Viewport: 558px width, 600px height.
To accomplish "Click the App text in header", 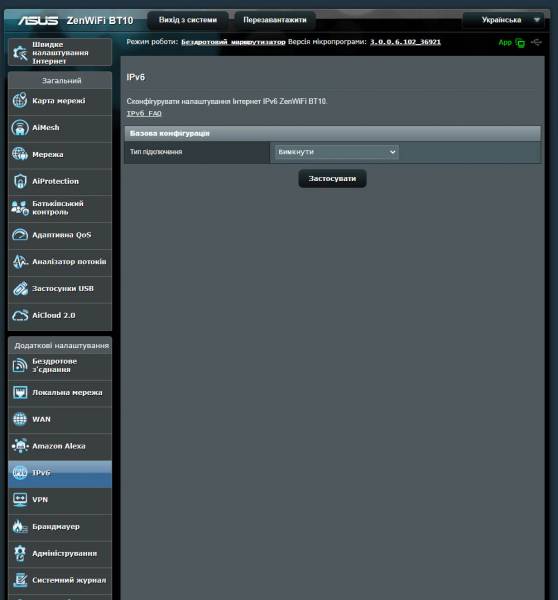I will click(505, 42).
